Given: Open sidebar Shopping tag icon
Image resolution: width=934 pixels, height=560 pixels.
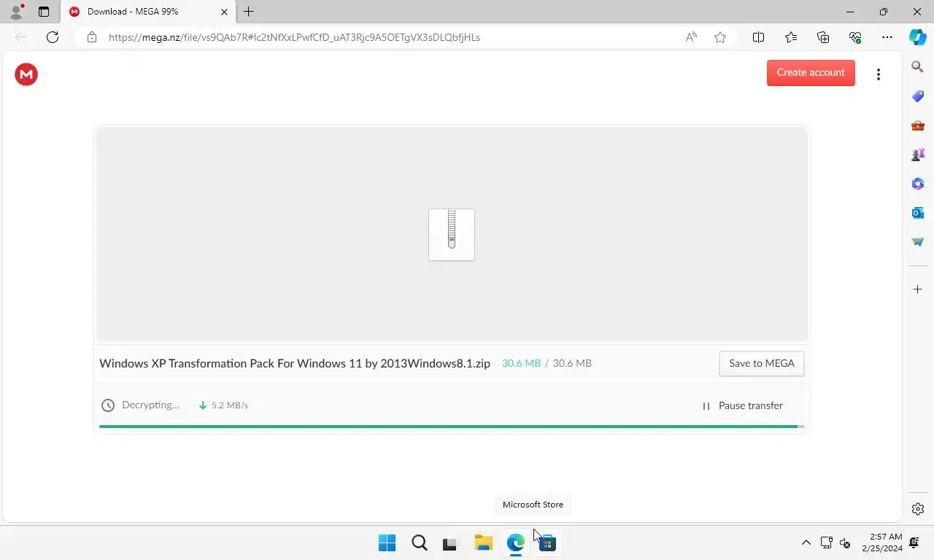Looking at the screenshot, I should click(x=918, y=96).
